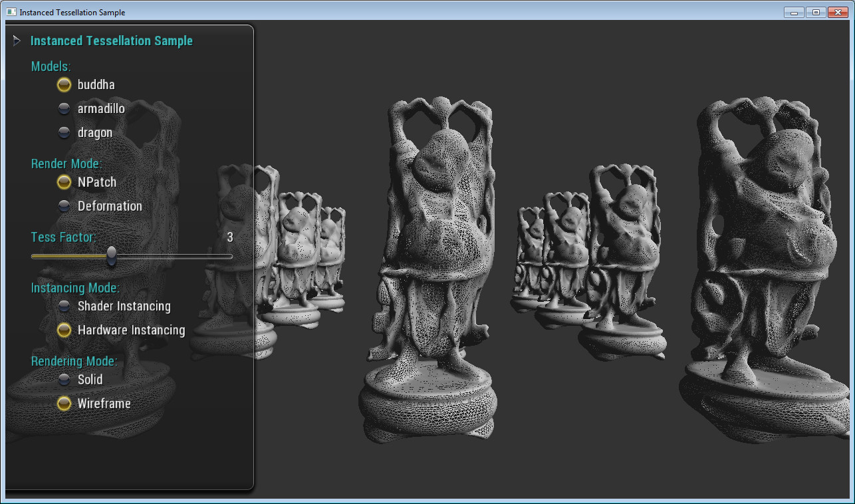Click the application icon in title bar
The image size is (855, 504).
tap(11, 12)
